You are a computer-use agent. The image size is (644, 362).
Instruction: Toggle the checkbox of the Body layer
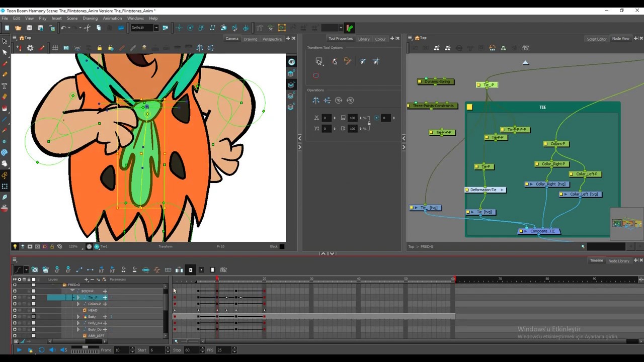[x=34, y=317]
